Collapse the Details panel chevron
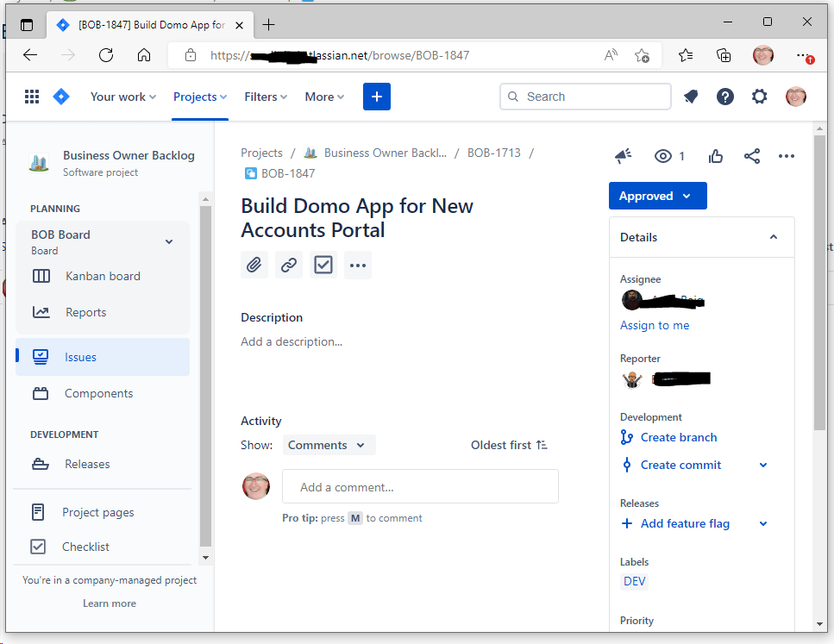This screenshot has width=834, height=644. point(774,237)
